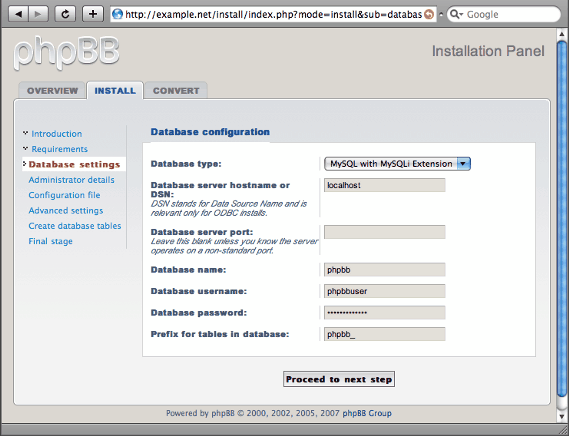Click the Google search magnifier icon
Viewport: 569px width, 436px height.
(456, 14)
